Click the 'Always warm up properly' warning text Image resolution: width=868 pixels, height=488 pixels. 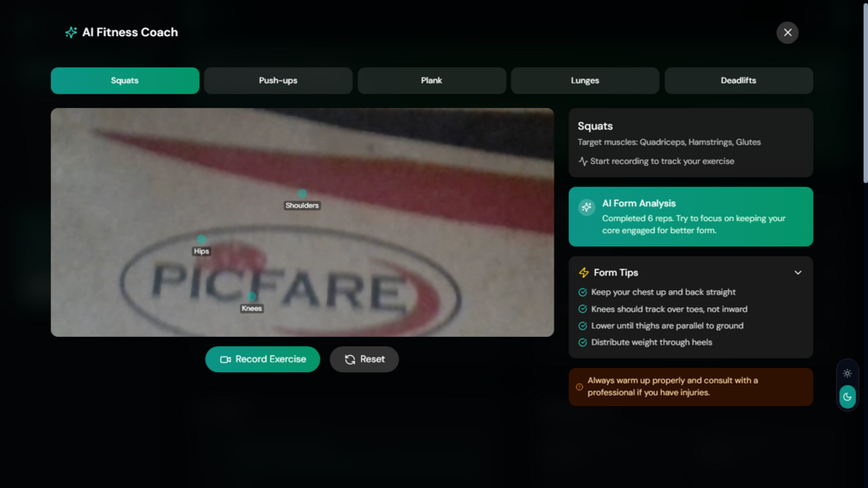pos(673,387)
